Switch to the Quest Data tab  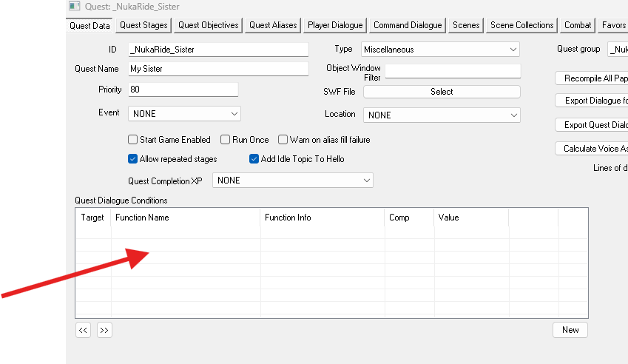[90, 26]
